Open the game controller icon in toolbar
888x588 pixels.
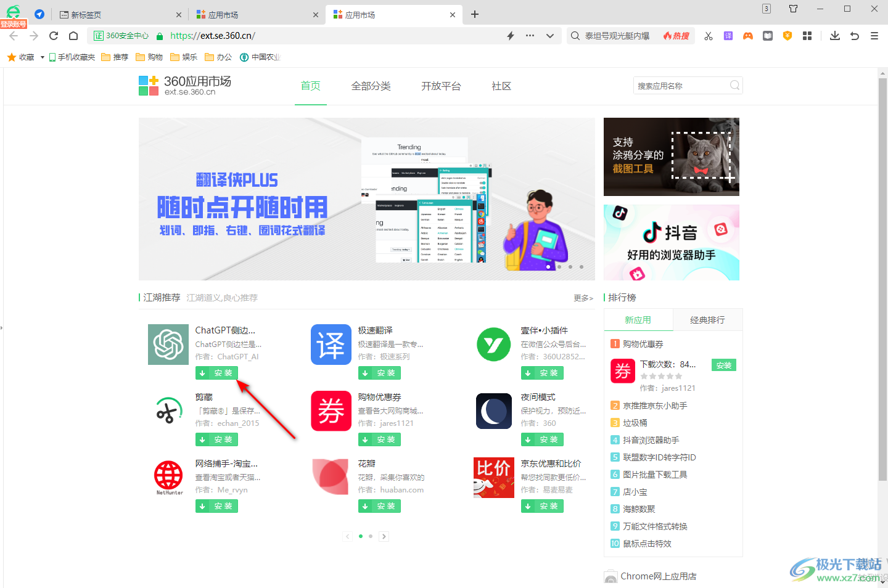[748, 36]
